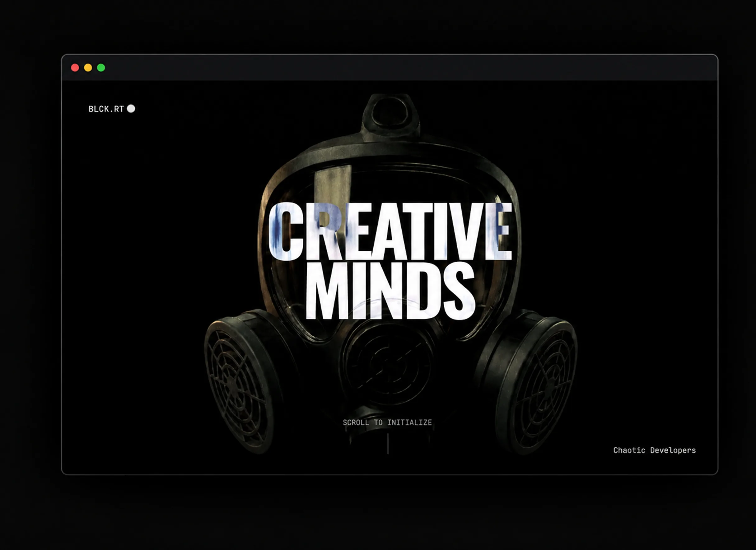756x550 pixels.
Task: Click the green maximize window dot
Action: [101, 68]
